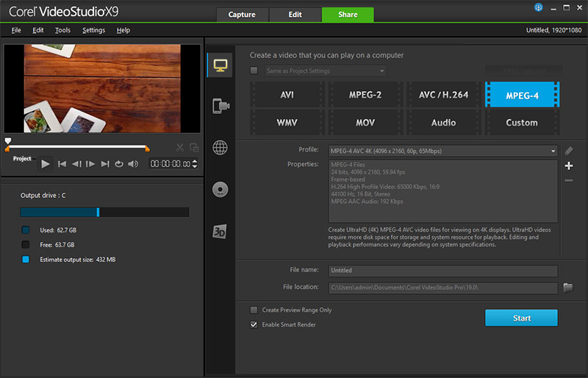
Task: Select the Web upload category icon
Action: [x=220, y=148]
